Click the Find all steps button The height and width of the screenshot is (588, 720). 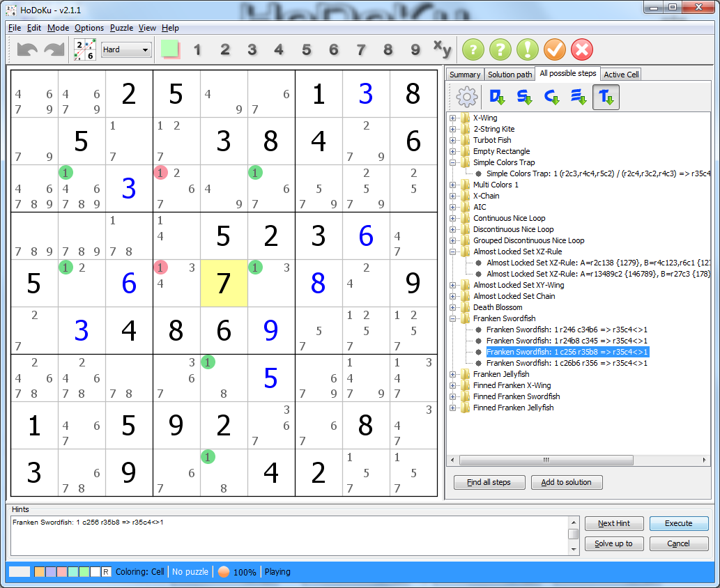tap(489, 482)
